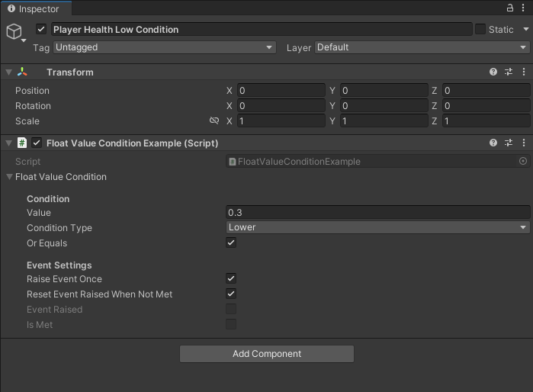Toggle the constrained proportions link for Scale
The height and width of the screenshot is (392, 533).
pos(214,121)
